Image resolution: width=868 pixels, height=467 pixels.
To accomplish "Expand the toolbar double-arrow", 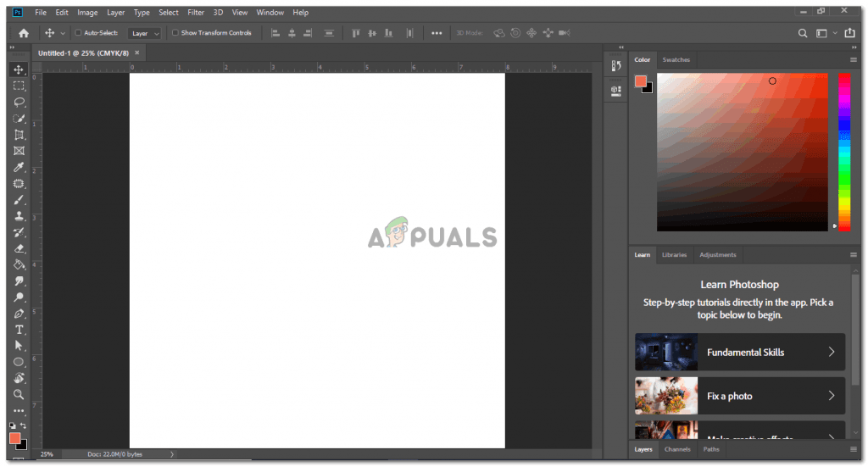I will (12, 47).
